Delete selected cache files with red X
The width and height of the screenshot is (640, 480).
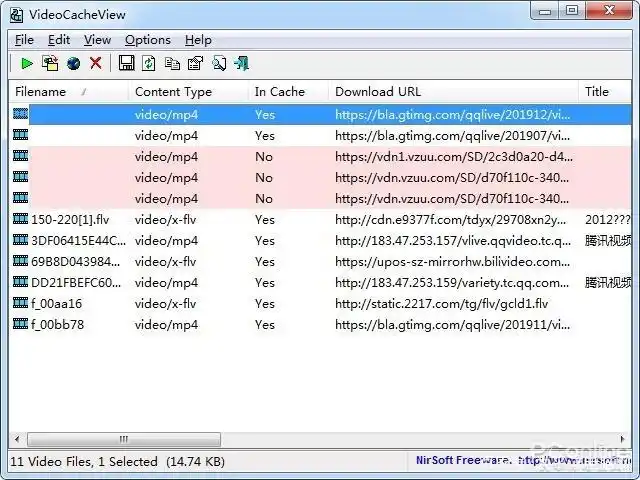96,64
